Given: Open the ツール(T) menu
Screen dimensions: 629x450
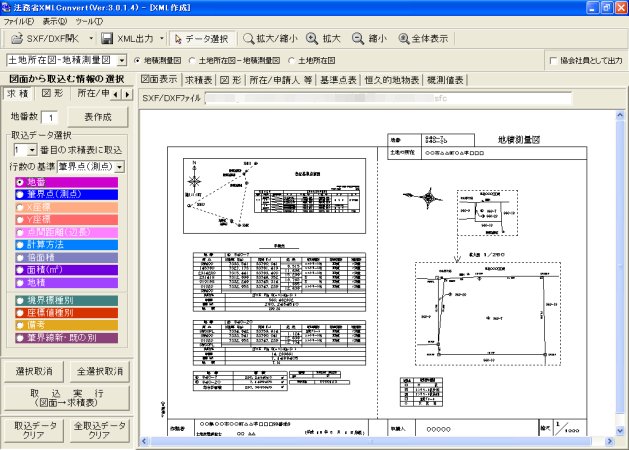Looking at the screenshot, I should coord(89,21).
